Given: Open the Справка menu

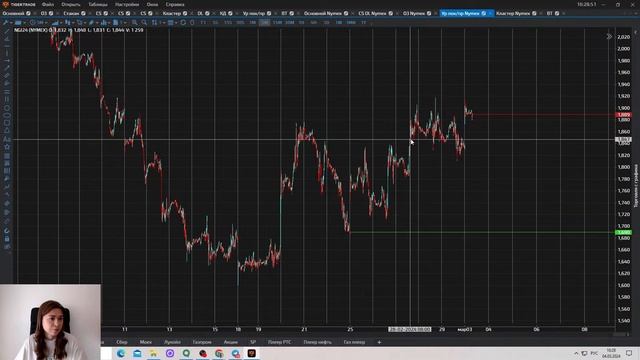Looking at the screenshot, I should (175, 4).
